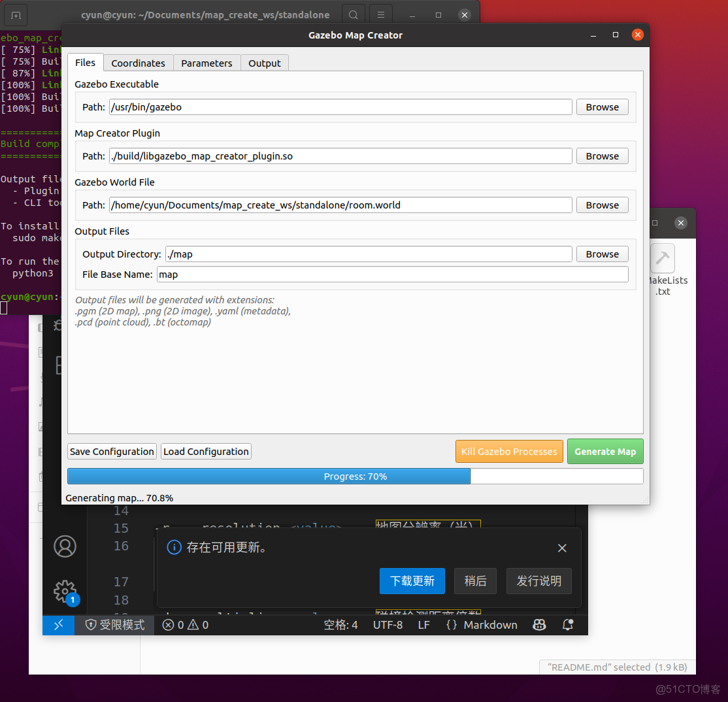Click Save Configuration button
The width and height of the screenshot is (728, 702).
tap(112, 451)
